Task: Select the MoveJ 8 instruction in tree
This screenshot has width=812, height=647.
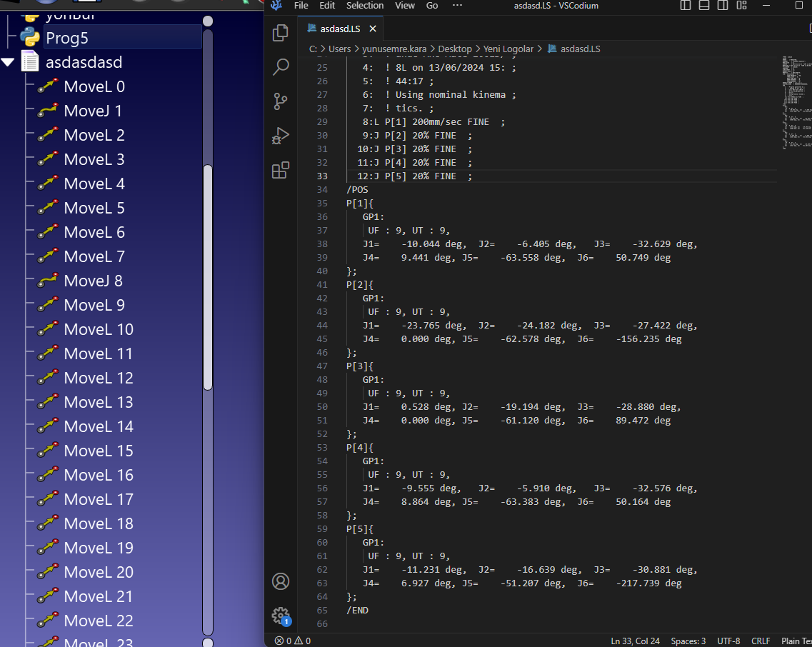Action: 93,281
